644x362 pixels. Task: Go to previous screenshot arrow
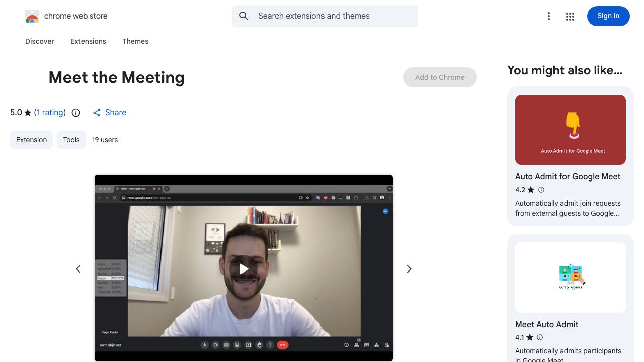click(78, 269)
